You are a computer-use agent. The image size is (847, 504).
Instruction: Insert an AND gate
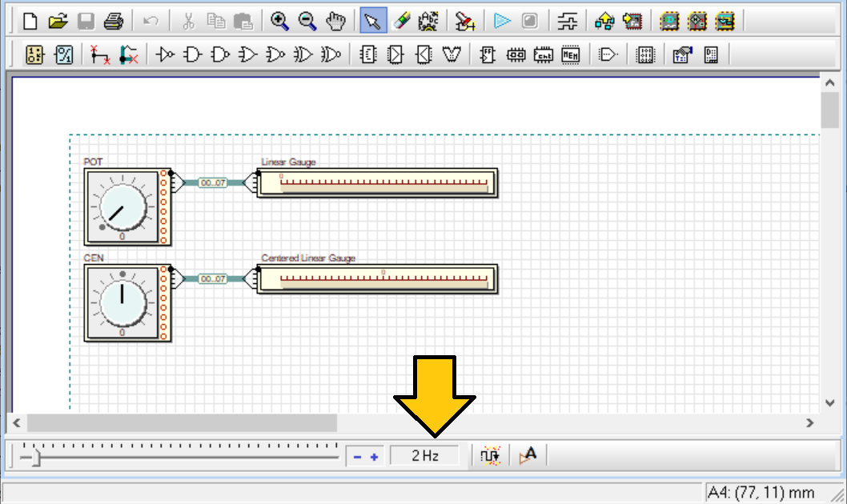[x=192, y=54]
